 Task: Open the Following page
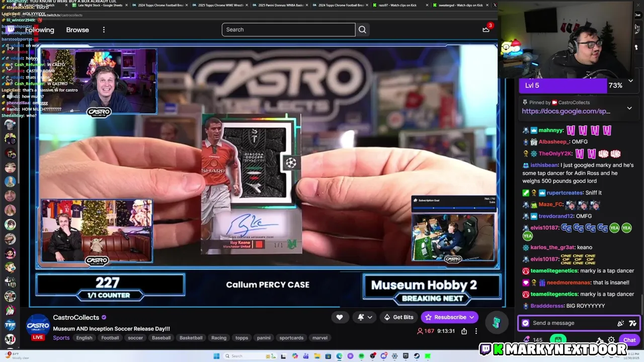click(39, 30)
